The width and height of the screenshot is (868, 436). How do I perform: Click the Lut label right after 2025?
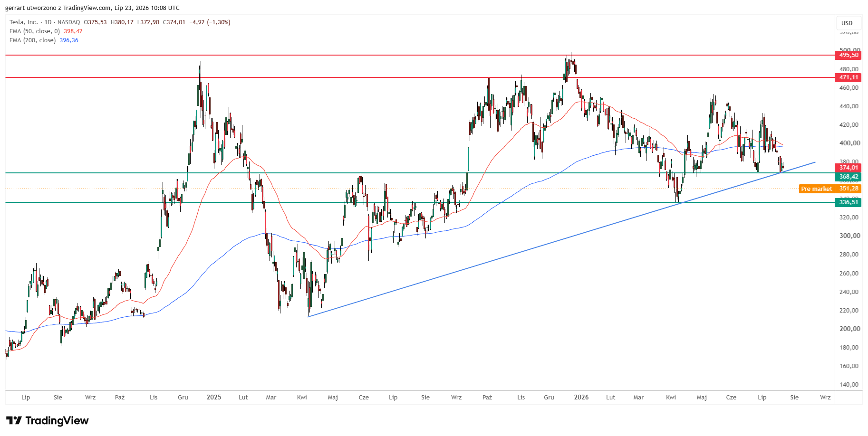[243, 398]
